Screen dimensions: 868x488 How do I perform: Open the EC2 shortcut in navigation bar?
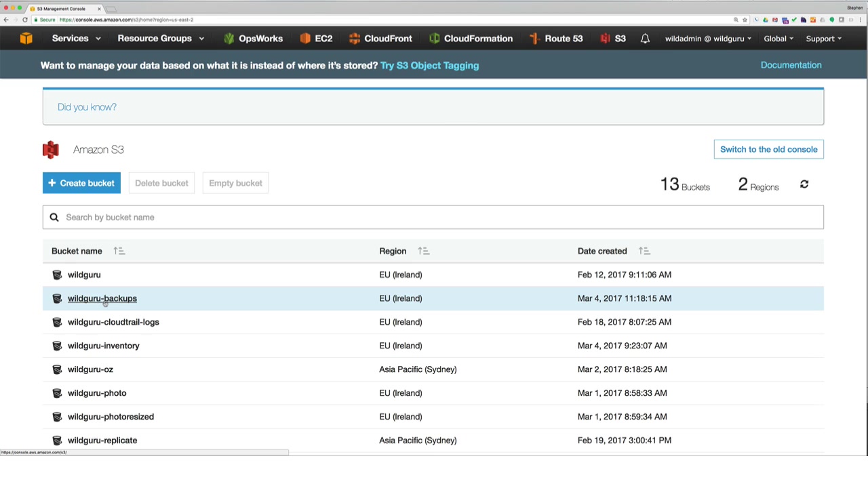316,39
